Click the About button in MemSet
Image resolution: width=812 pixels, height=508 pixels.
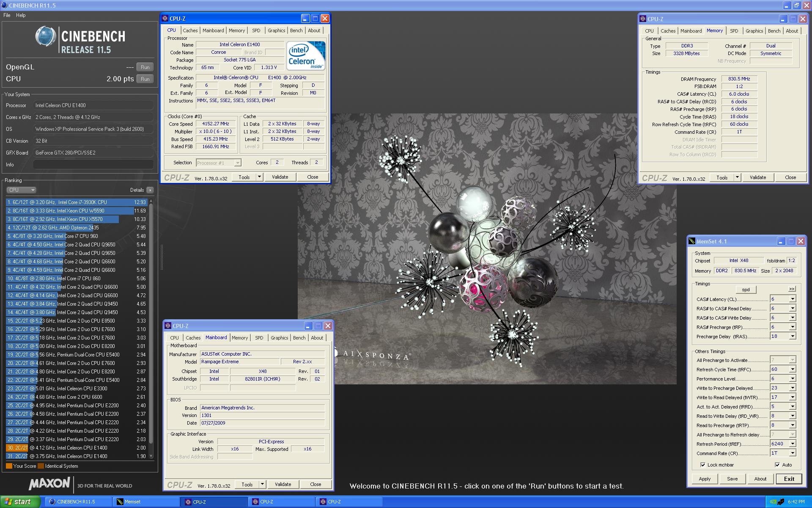(760, 479)
